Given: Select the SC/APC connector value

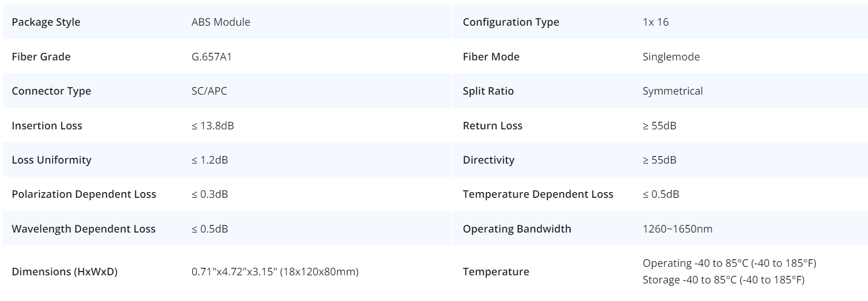Looking at the screenshot, I should (x=209, y=91).
